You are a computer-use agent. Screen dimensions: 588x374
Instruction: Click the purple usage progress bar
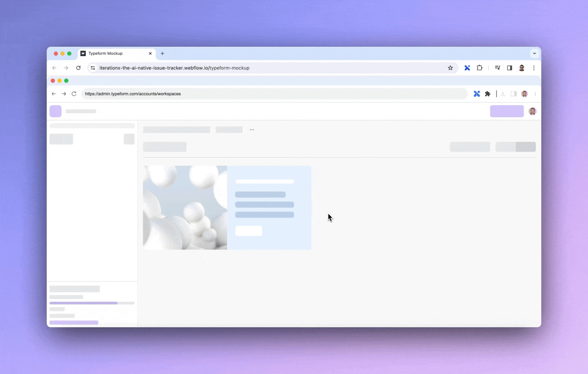coord(83,303)
